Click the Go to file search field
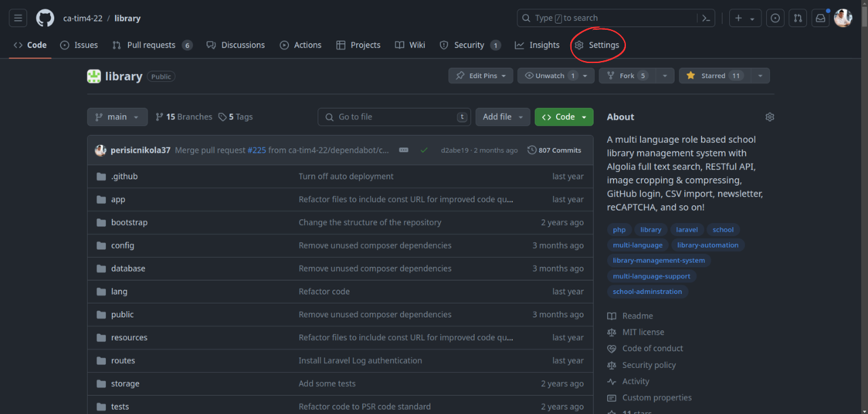Image resolution: width=868 pixels, height=414 pixels. [x=394, y=117]
